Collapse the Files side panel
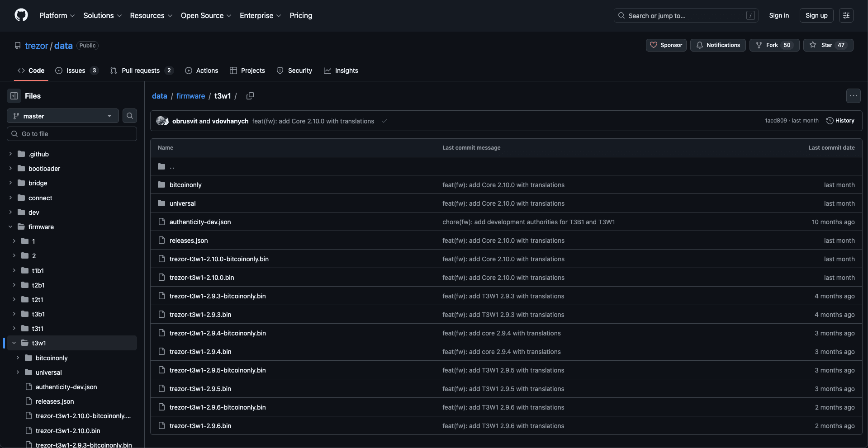The height and width of the screenshot is (448, 868). click(x=14, y=95)
